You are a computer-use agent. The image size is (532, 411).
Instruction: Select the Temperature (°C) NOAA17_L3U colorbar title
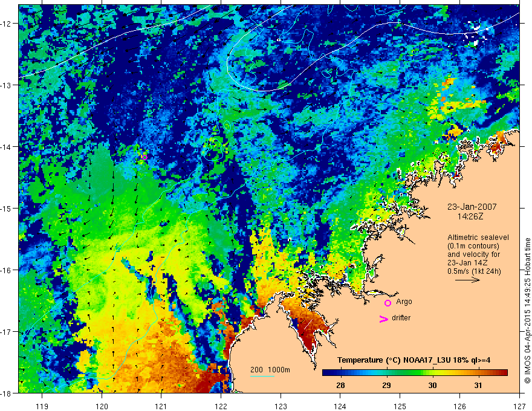(414, 360)
